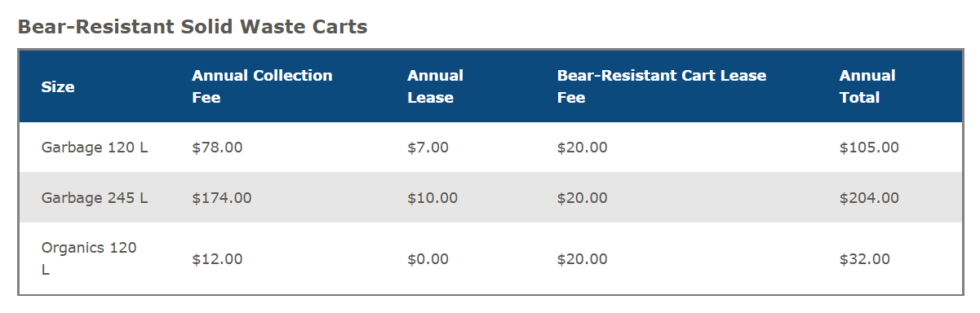
Task: Click the Annual Collection Fee column header
Action: [262, 86]
